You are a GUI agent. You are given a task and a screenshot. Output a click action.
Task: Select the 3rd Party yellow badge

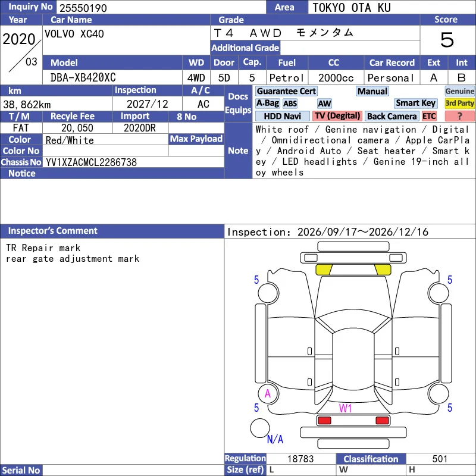coord(459,103)
